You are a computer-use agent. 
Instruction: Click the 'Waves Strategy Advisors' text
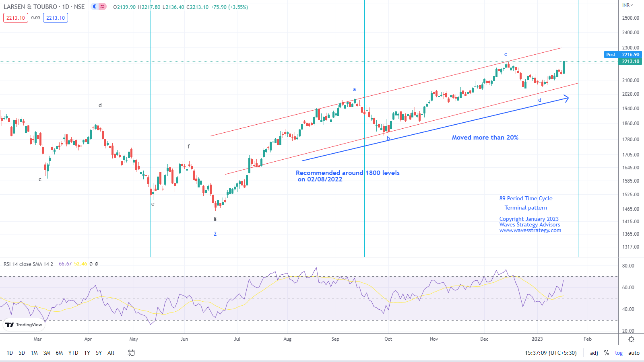(x=530, y=224)
